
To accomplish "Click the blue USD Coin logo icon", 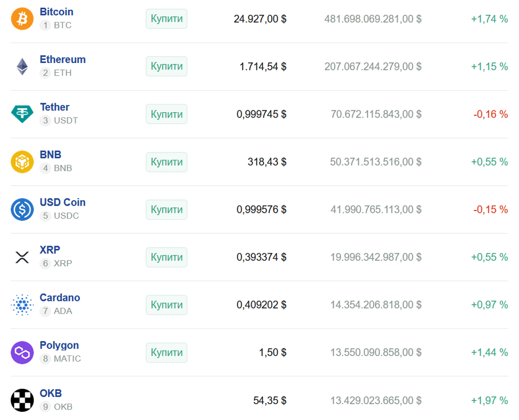I will click(x=22, y=209).
